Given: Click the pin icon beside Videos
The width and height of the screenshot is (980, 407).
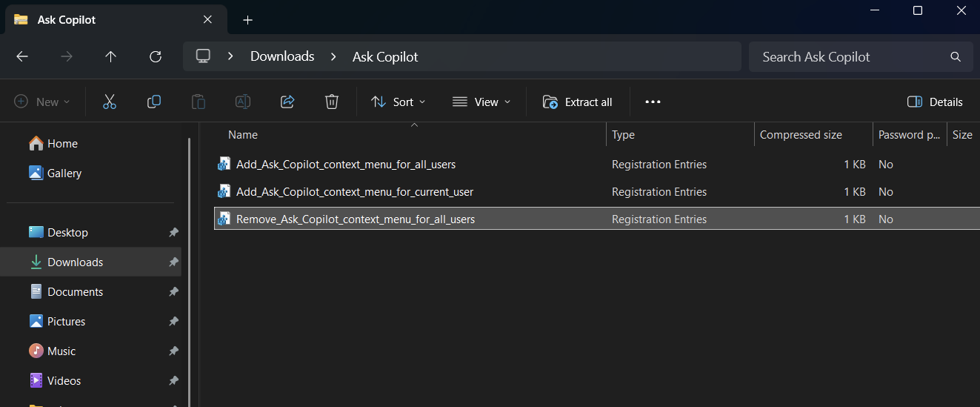Looking at the screenshot, I should (x=173, y=381).
